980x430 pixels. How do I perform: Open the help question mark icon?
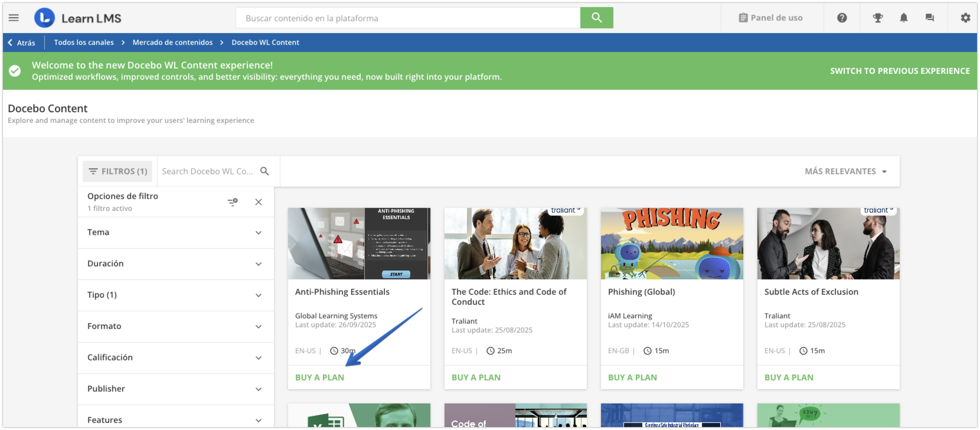point(842,17)
